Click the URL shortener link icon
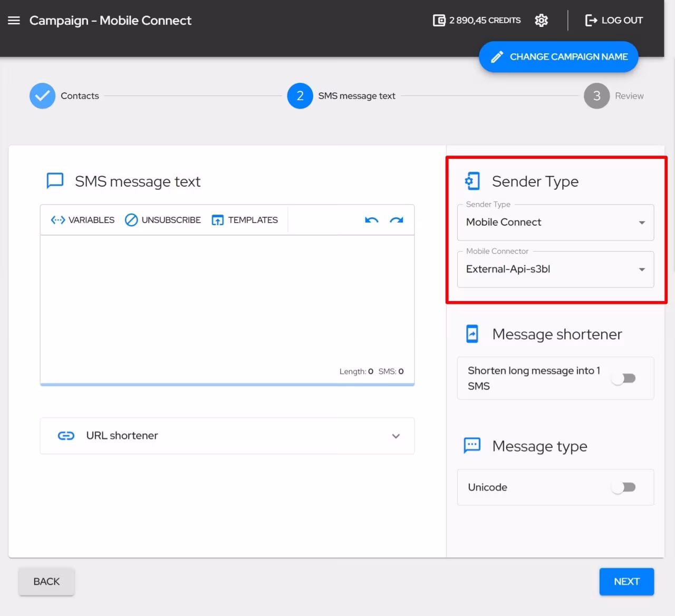Screen dimensions: 675x616 (66, 436)
